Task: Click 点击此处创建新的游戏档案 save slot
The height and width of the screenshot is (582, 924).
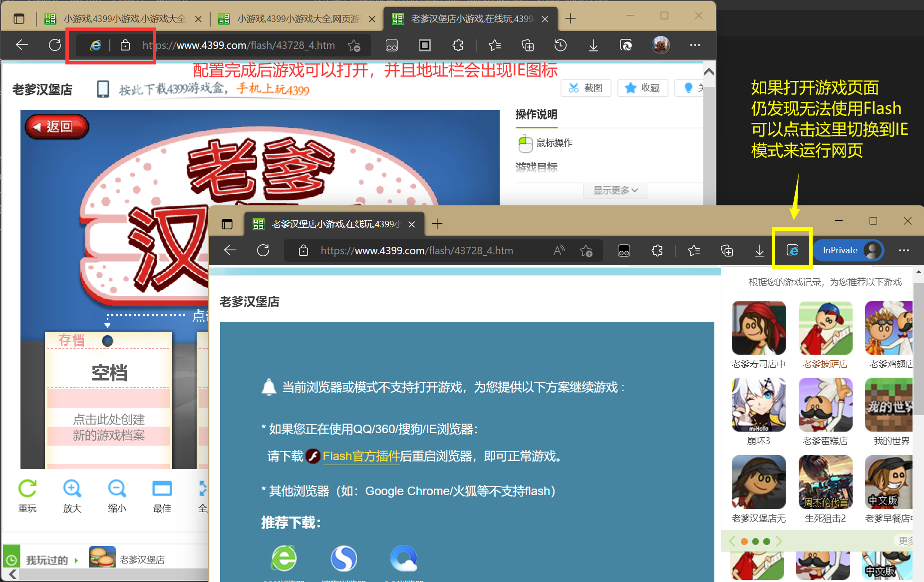Action: click(109, 427)
